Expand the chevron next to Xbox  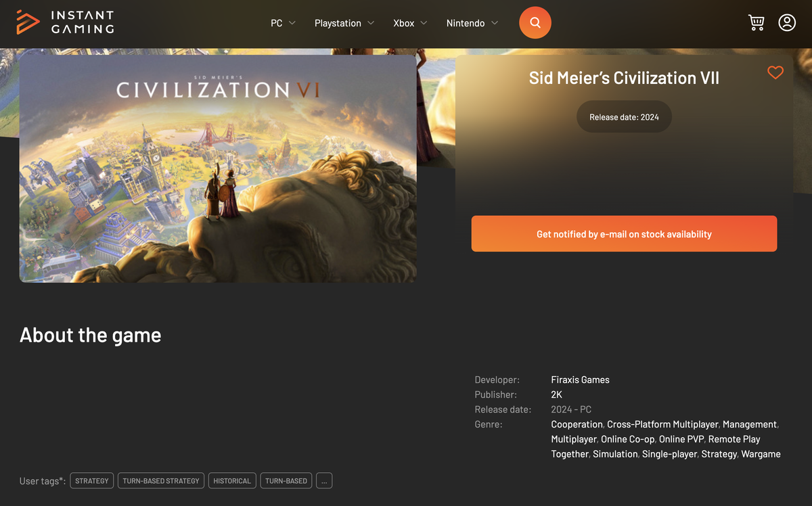tap(424, 23)
